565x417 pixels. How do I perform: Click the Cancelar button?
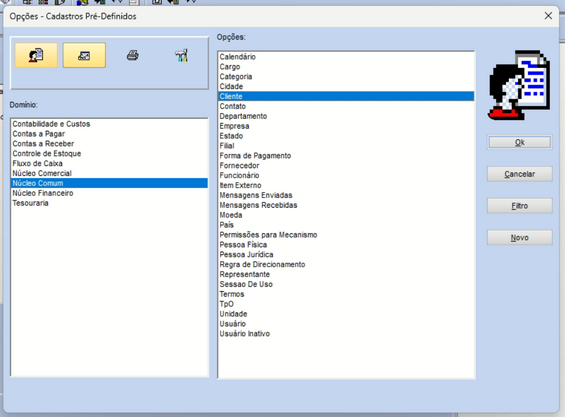[520, 174]
